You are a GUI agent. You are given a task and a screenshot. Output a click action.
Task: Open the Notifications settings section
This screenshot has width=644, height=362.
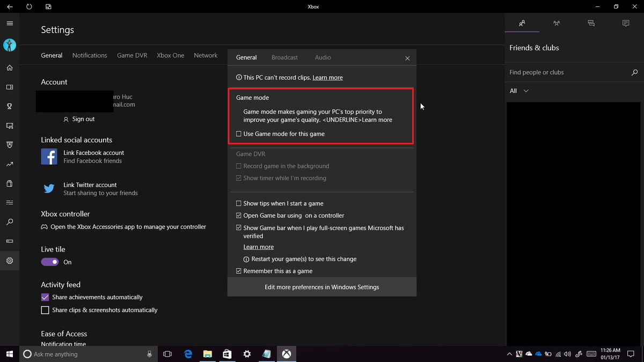pyautogui.click(x=90, y=55)
